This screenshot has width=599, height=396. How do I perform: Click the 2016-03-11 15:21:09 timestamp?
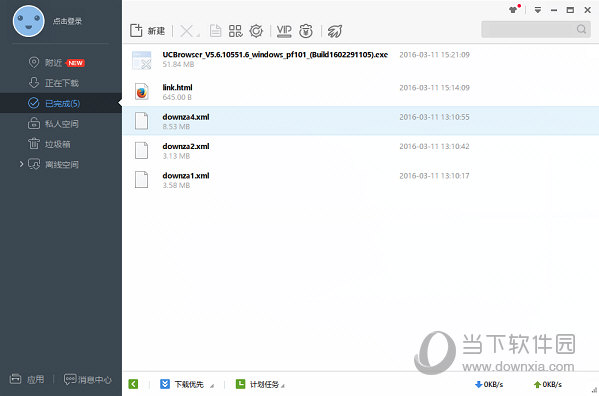click(x=434, y=55)
